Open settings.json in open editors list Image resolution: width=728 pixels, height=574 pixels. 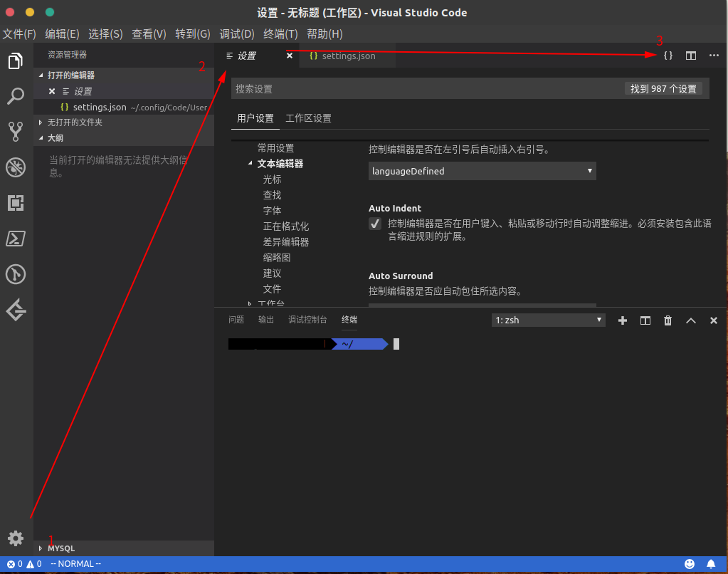point(124,108)
